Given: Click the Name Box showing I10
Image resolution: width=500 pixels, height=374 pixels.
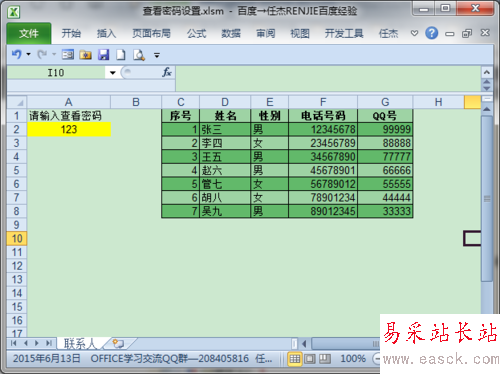Looking at the screenshot, I should [x=56, y=73].
